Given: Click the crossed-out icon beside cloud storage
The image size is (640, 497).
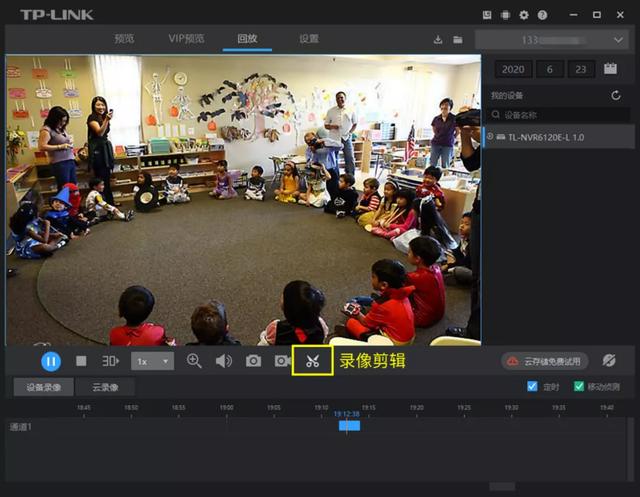Looking at the screenshot, I should pyautogui.click(x=609, y=361).
